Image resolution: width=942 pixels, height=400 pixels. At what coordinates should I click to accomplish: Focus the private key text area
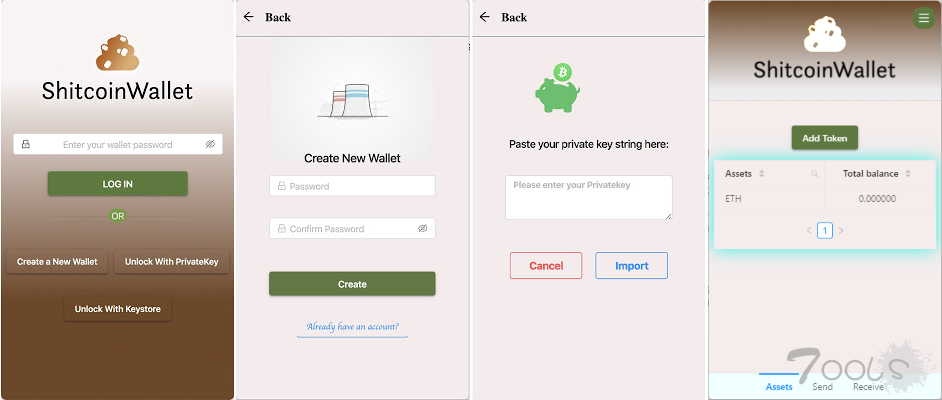point(589,198)
